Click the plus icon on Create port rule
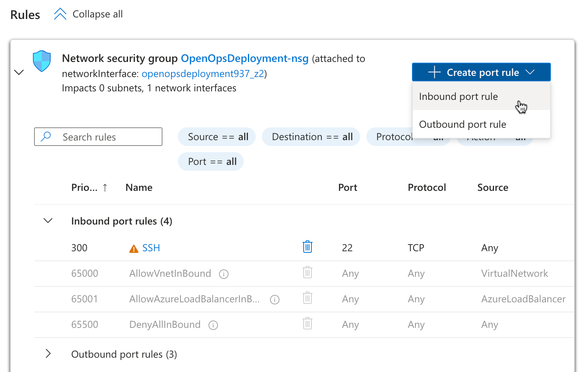The height and width of the screenshot is (372, 588). tap(436, 72)
